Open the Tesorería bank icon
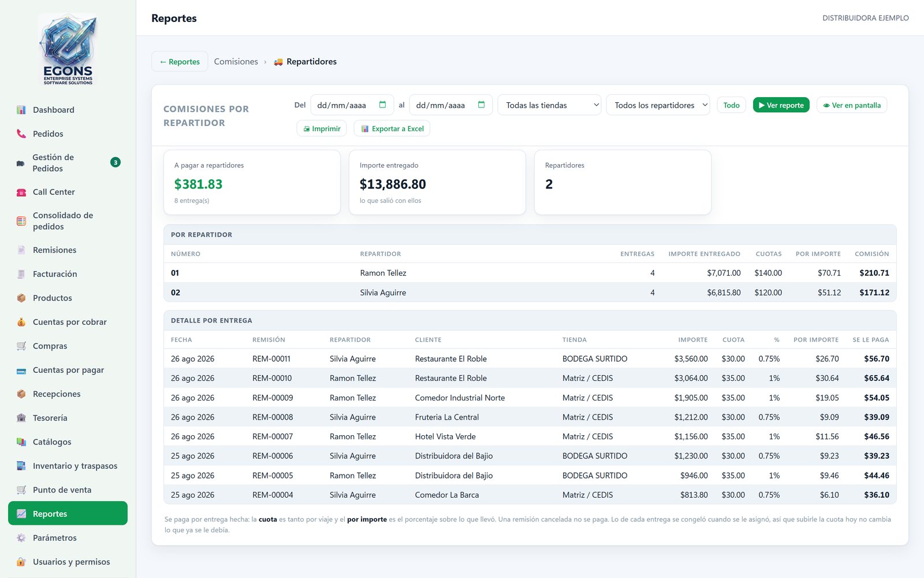 (21, 418)
